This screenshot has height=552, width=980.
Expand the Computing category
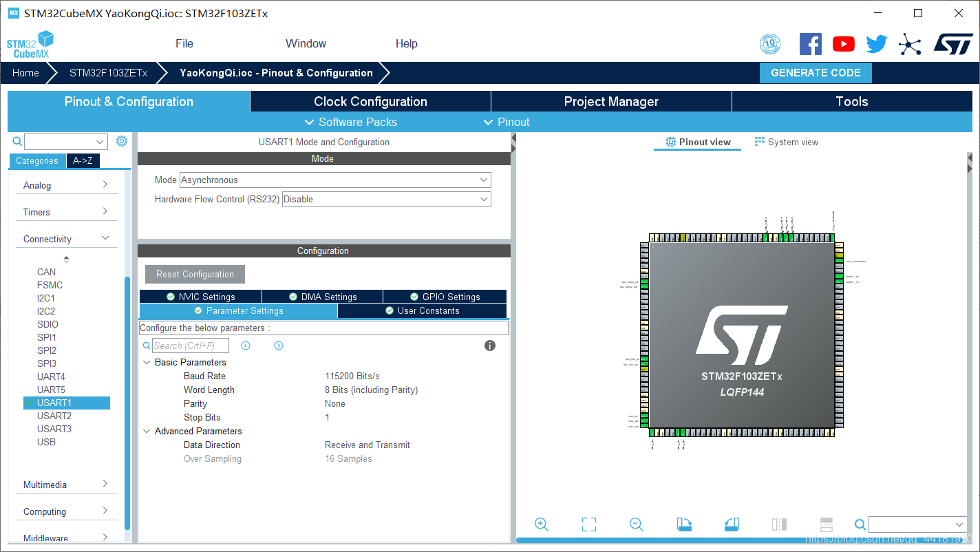tap(66, 511)
